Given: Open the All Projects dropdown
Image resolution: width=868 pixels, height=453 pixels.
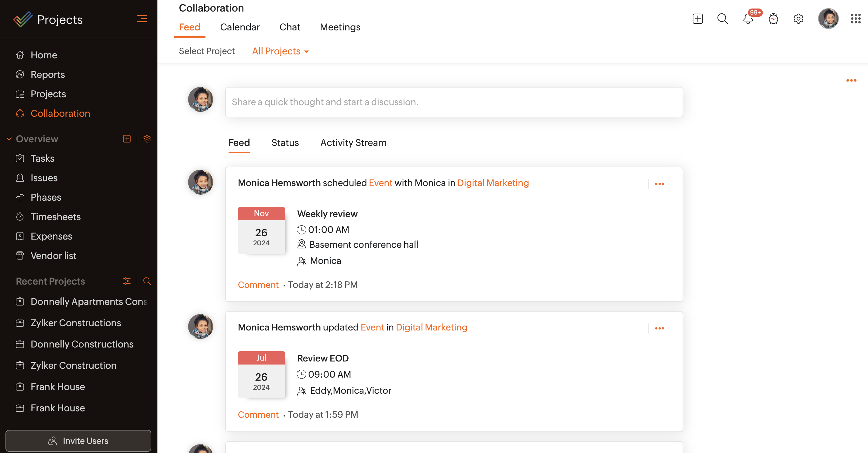Looking at the screenshot, I should pos(280,51).
